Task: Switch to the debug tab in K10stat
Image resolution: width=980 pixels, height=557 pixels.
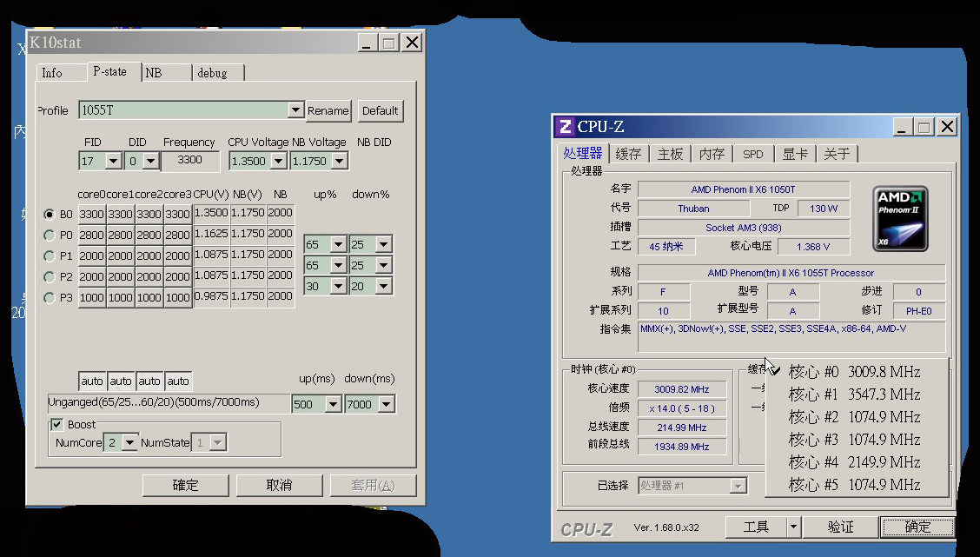Action: 217,73
